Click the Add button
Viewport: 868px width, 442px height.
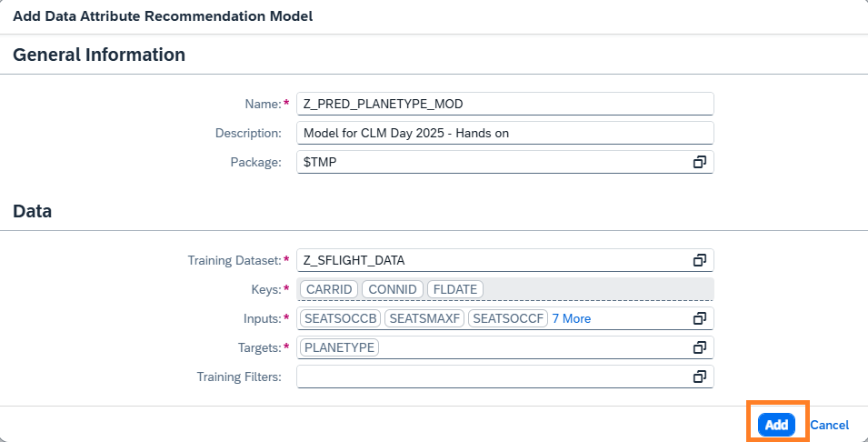coord(776,425)
